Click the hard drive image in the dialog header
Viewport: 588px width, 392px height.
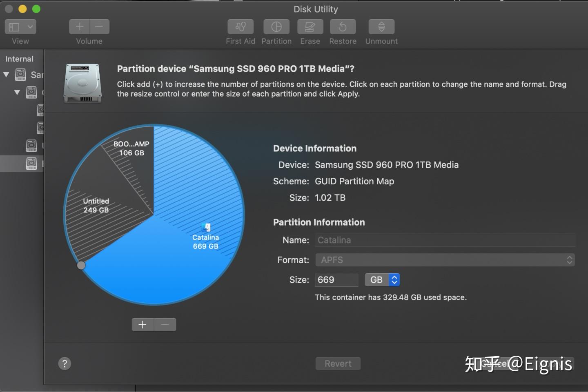[x=82, y=83]
